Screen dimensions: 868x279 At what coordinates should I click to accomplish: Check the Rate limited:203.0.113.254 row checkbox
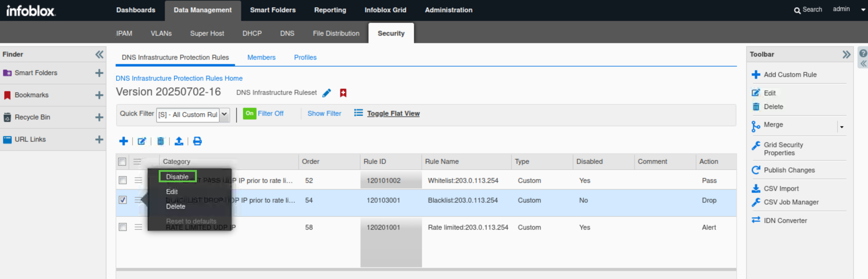point(123,227)
